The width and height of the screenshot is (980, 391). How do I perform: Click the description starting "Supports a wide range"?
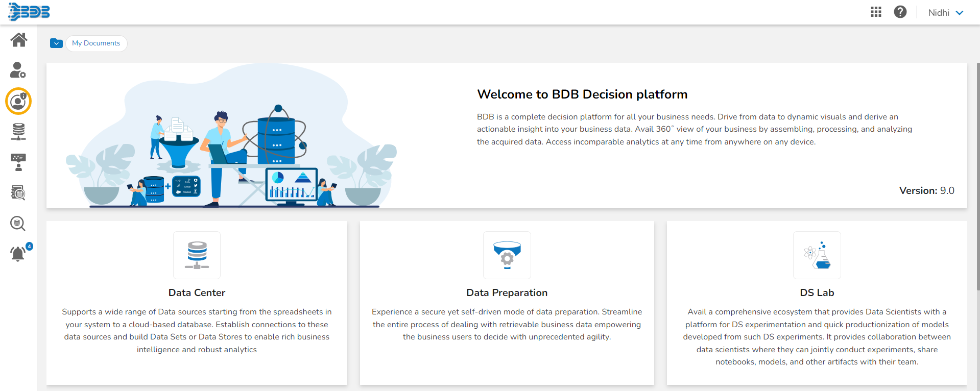click(197, 331)
